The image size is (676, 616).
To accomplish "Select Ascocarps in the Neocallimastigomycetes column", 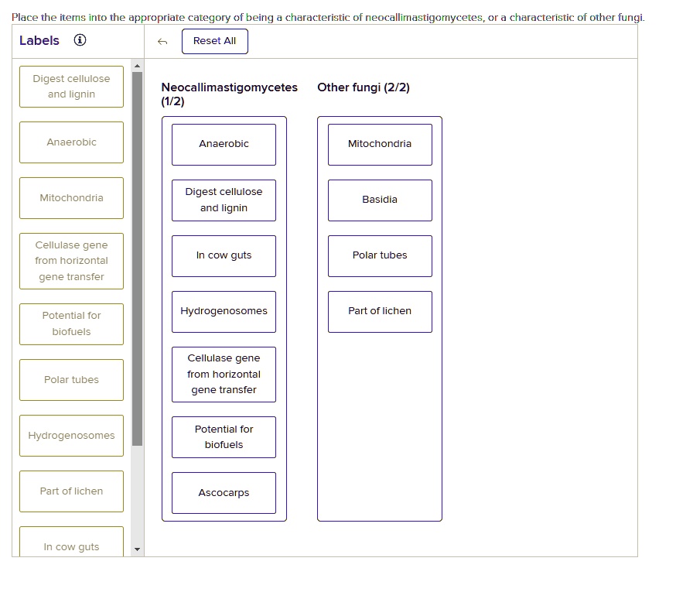I will (224, 493).
